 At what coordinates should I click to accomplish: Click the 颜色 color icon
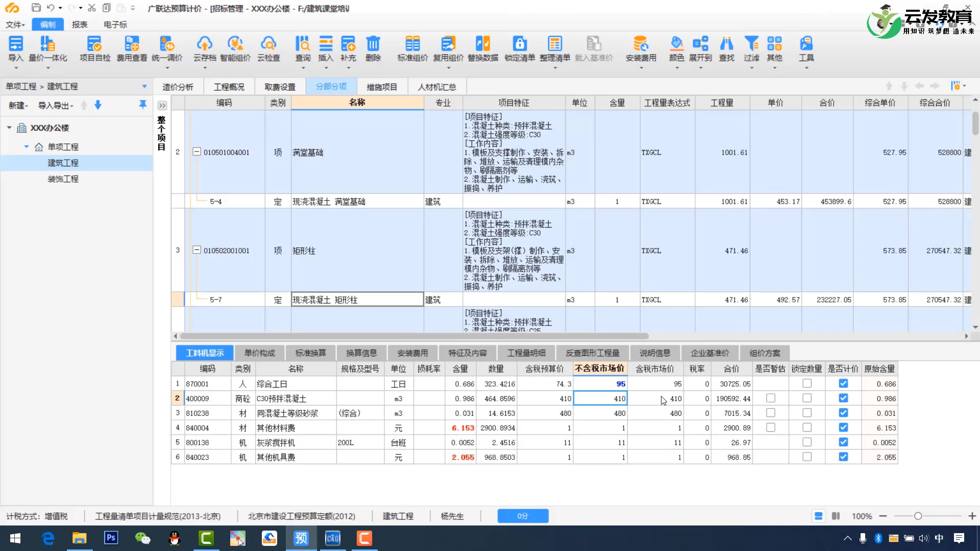(677, 49)
